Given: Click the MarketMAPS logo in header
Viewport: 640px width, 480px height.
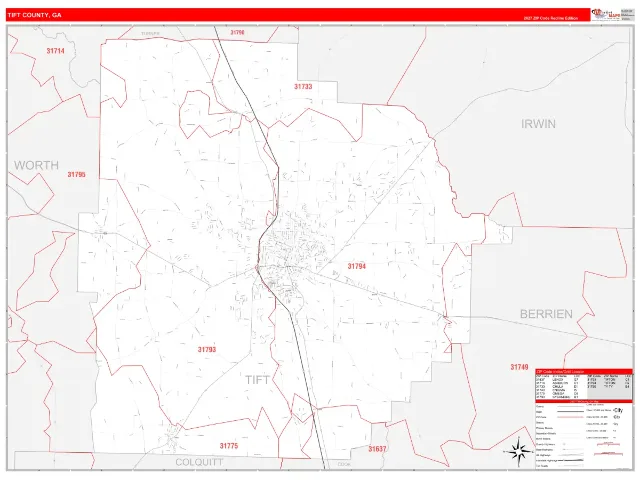Looking at the screenshot, I should click(606, 14).
